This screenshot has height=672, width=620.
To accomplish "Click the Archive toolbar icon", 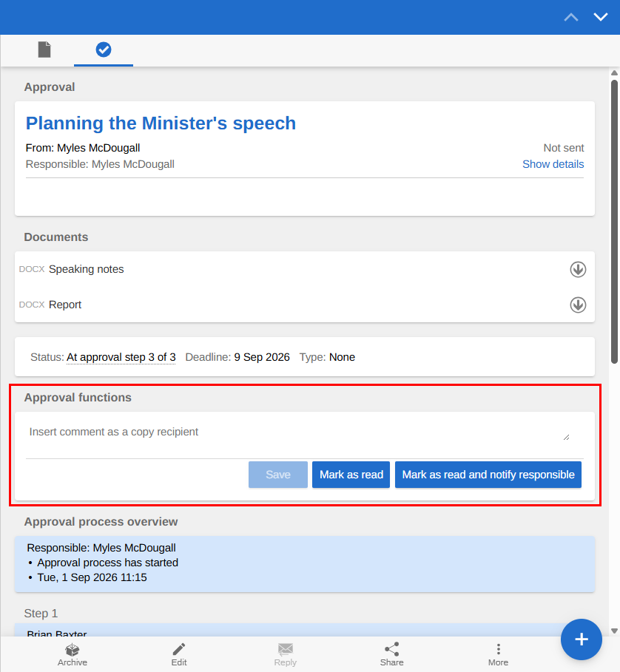I will point(73,654).
